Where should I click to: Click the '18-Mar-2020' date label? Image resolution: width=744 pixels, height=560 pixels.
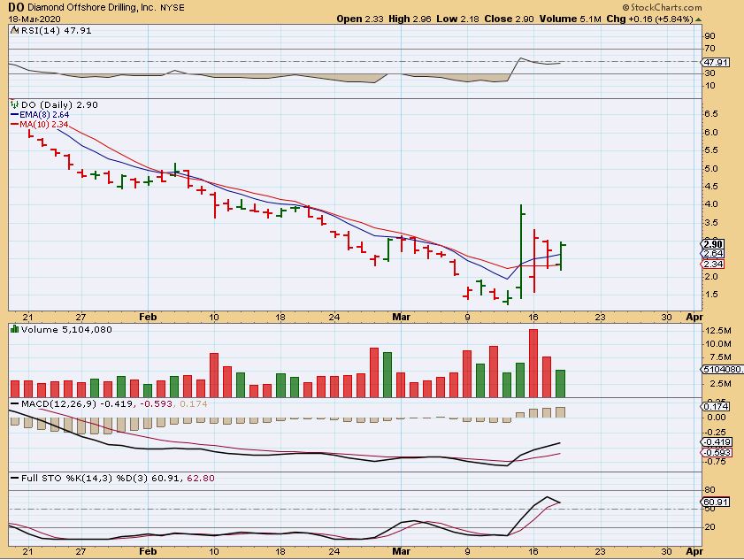click(x=35, y=19)
